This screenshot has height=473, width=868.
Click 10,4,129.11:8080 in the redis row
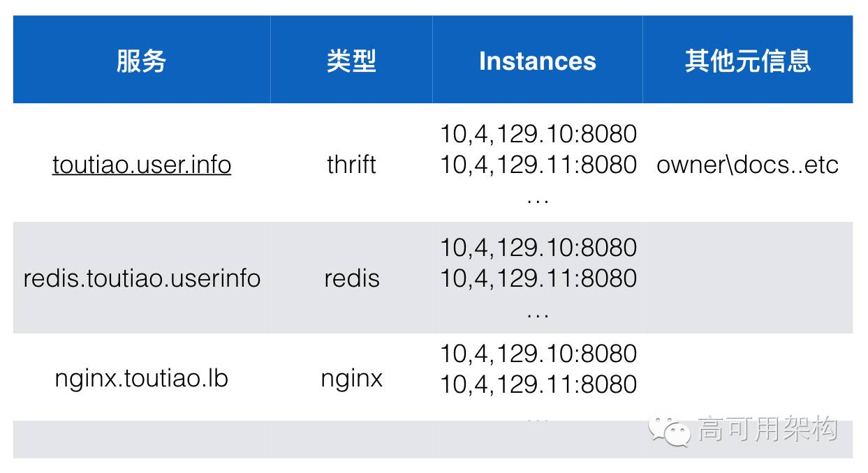tap(538, 278)
